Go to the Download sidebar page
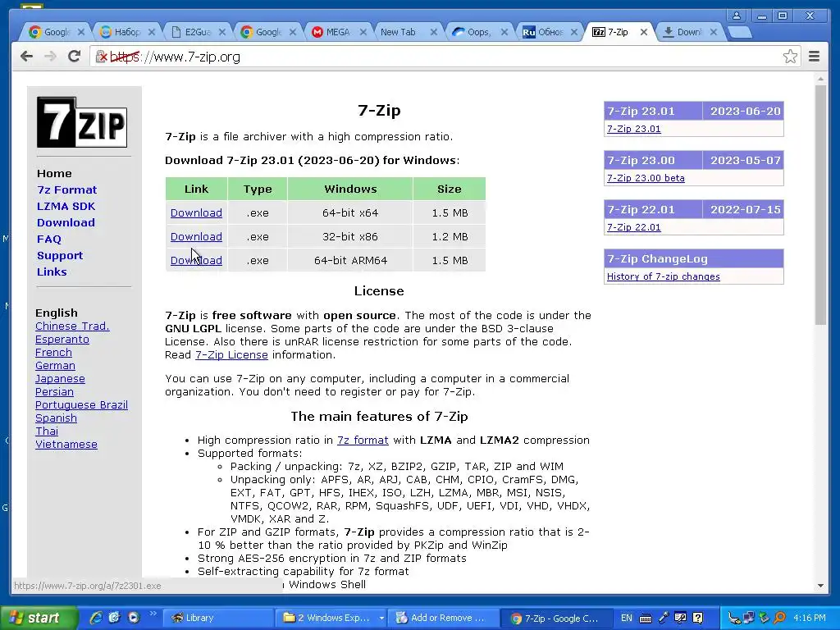Viewport: 840px width, 630px height. pyautogui.click(x=66, y=222)
